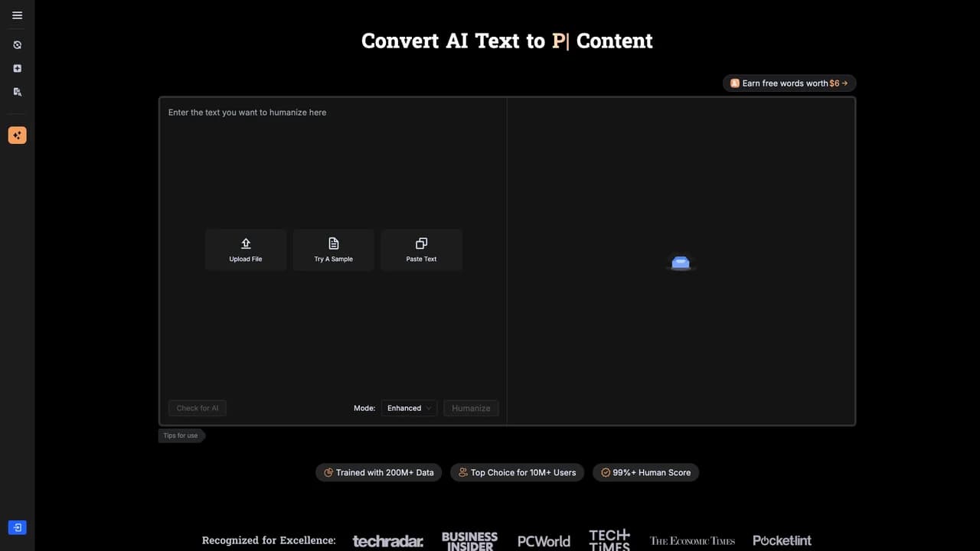
Task: Click the Mode: label
Action: pos(364,408)
